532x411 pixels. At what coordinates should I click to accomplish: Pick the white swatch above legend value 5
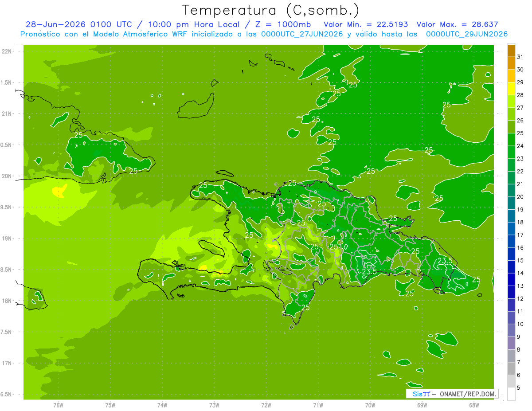coord(511,394)
